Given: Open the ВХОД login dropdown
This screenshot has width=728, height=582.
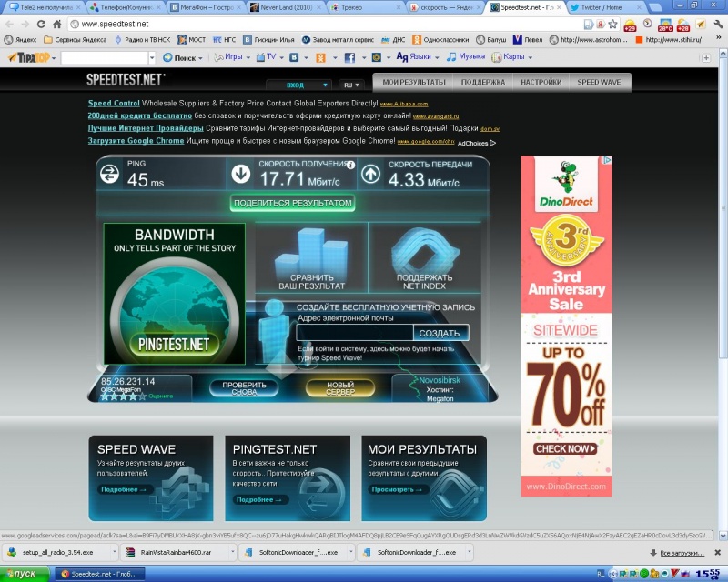Looking at the screenshot, I should [298, 85].
